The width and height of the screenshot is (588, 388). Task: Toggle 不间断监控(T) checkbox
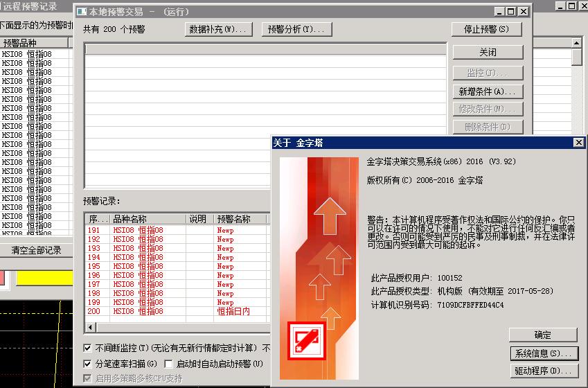[87, 349]
